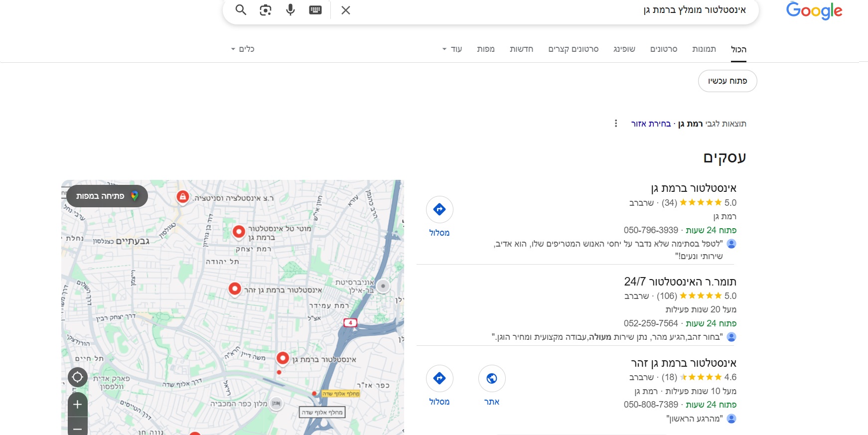Click phone number 050-796-3939
This screenshot has width=868, height=435.
click(x=651, y=230)
